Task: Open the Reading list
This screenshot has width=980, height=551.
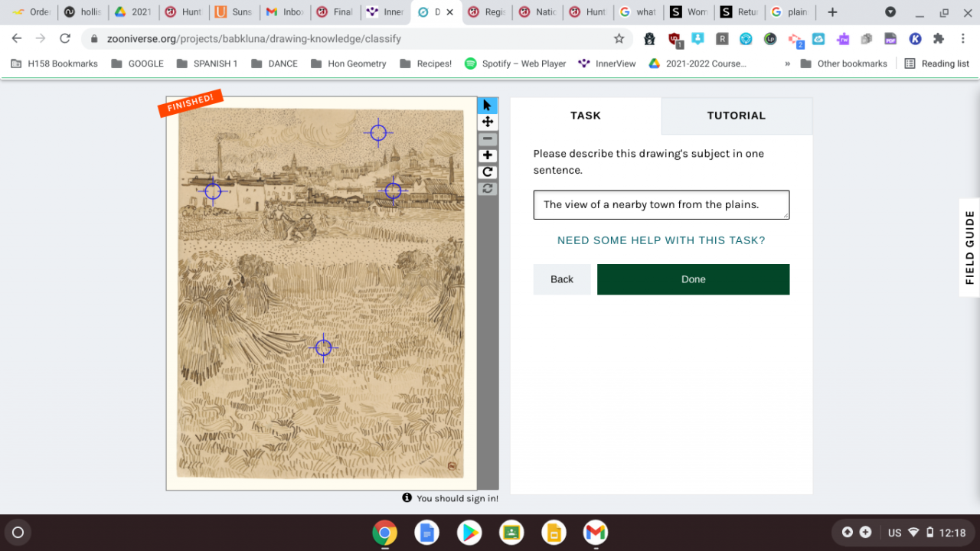Action: pyautogui.click(x=937, y=64)
